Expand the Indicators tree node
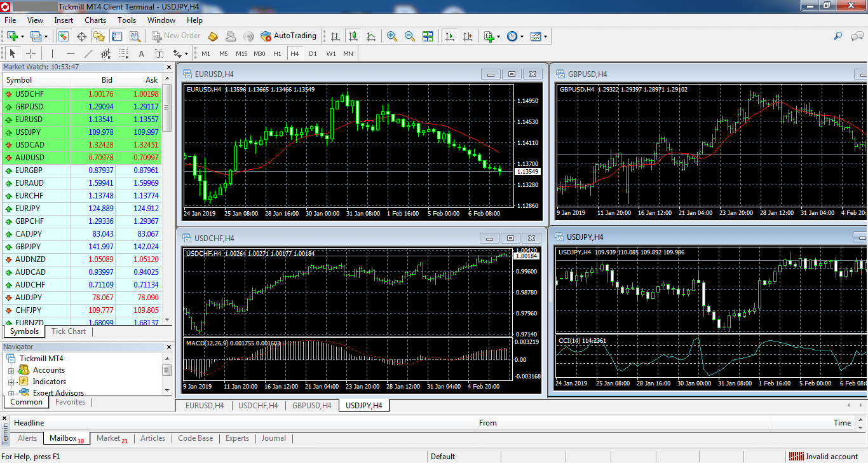868x463 pixels. 11,382
